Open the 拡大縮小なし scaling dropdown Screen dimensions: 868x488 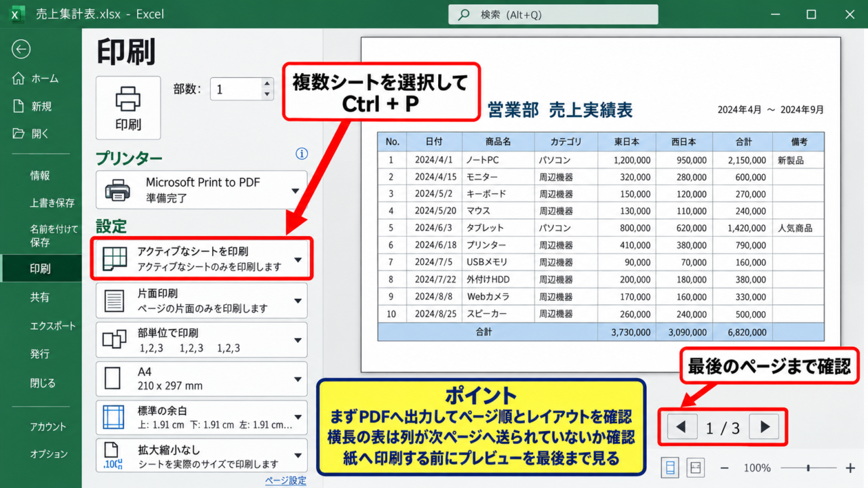click(201, 456)
